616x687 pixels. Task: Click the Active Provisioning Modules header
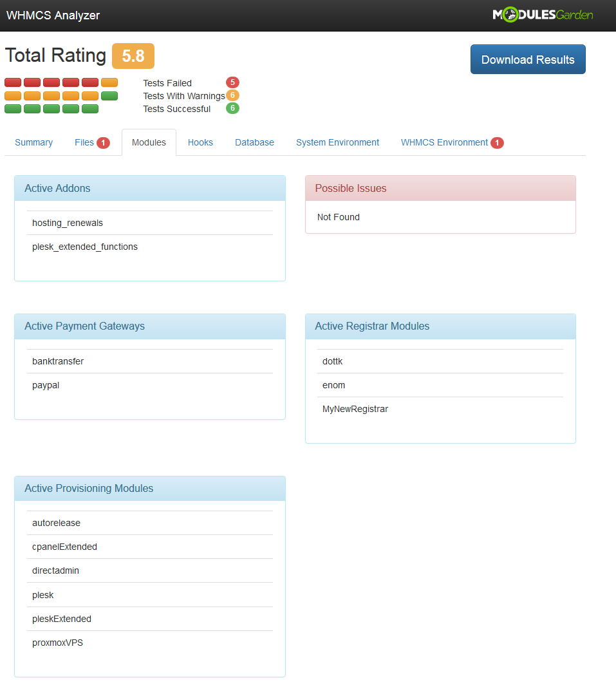click(150, 489)
